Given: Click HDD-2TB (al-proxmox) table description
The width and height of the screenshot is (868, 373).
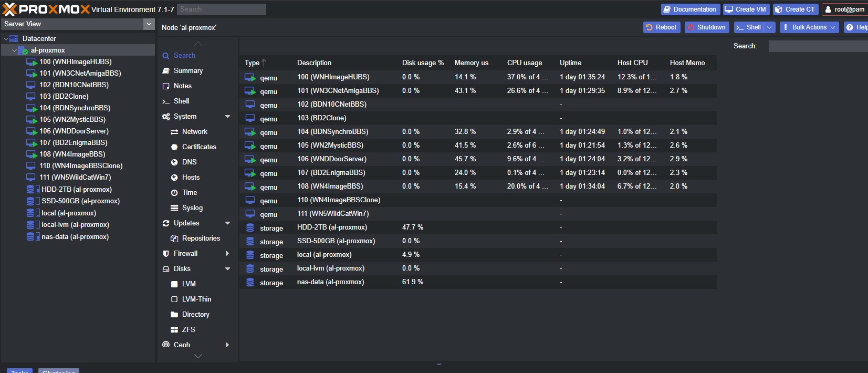Looking at the screenshot, I should 332,227.
